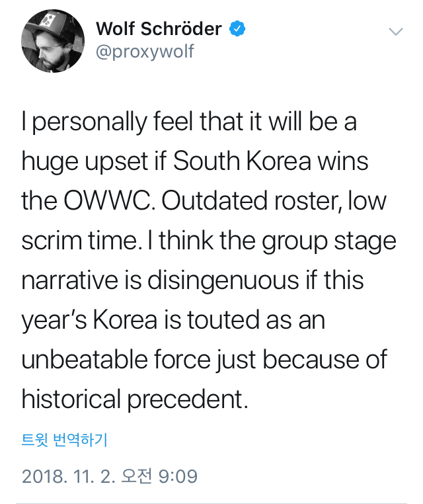Open the Wolf Schröder display name
This screenshot has height=504, width=423.
coord(159,29)
